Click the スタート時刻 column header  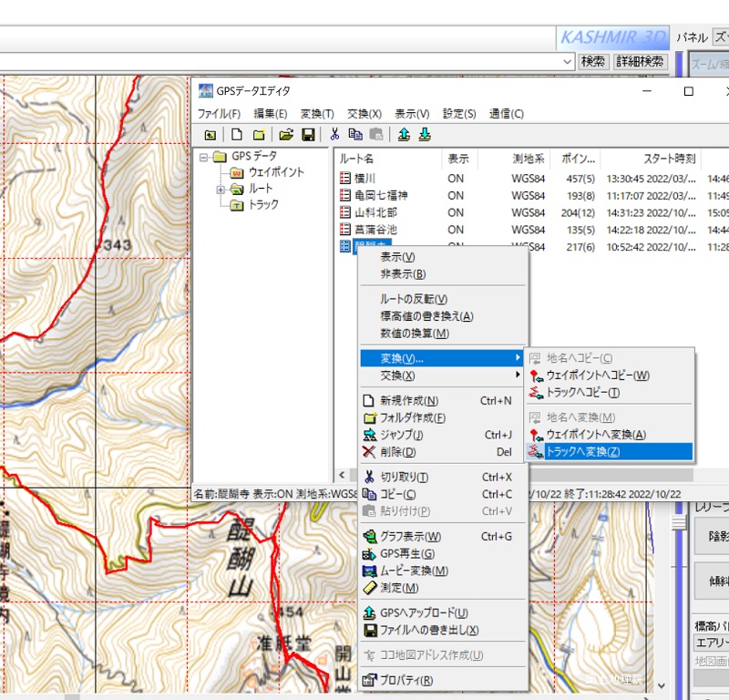(651, 159)
